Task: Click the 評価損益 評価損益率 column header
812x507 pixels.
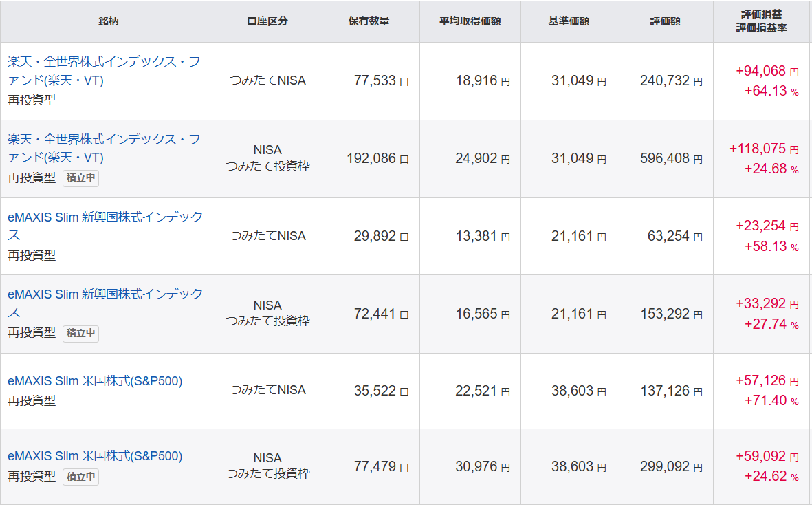Action: pos(763,21)
